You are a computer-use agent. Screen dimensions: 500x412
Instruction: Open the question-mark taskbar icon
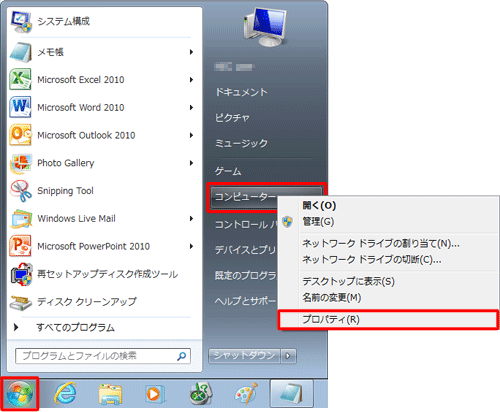201,393
